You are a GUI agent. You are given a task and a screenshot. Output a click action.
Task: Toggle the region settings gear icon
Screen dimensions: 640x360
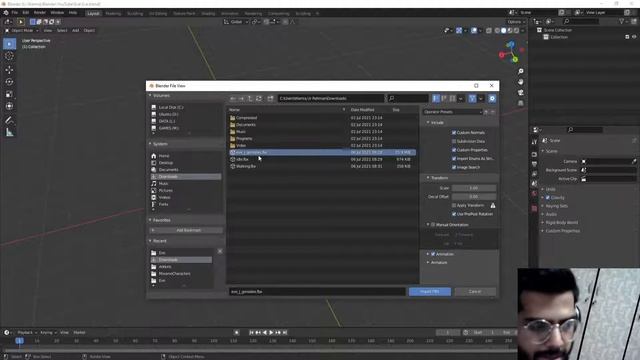(492, 98)
